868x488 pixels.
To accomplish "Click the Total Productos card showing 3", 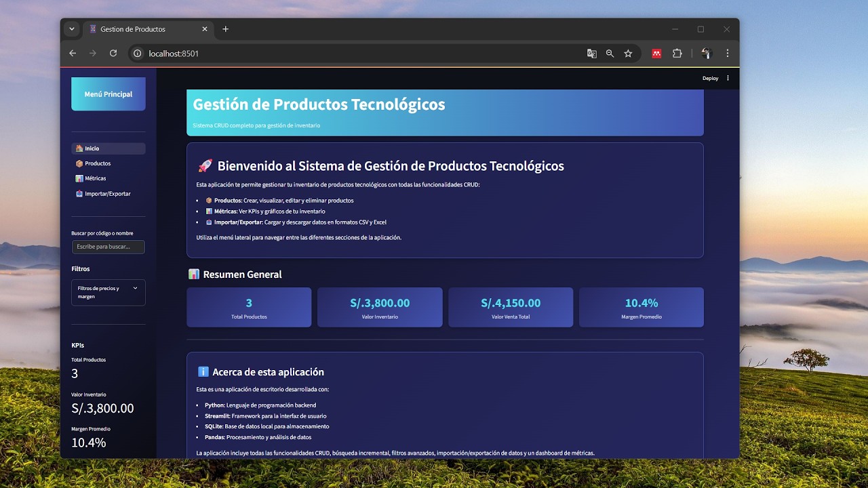I will (x=249, y=307).
